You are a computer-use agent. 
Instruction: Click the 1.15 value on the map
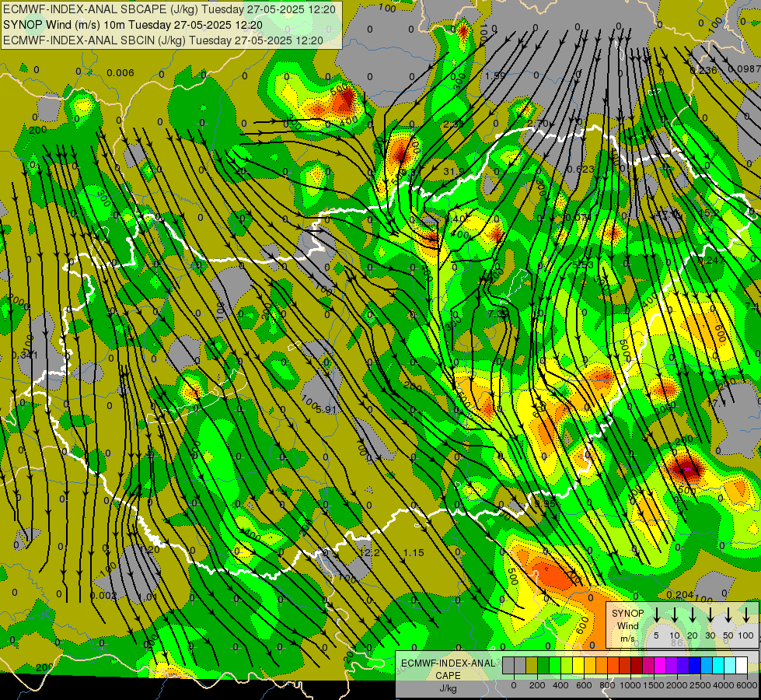pos(414,552)
